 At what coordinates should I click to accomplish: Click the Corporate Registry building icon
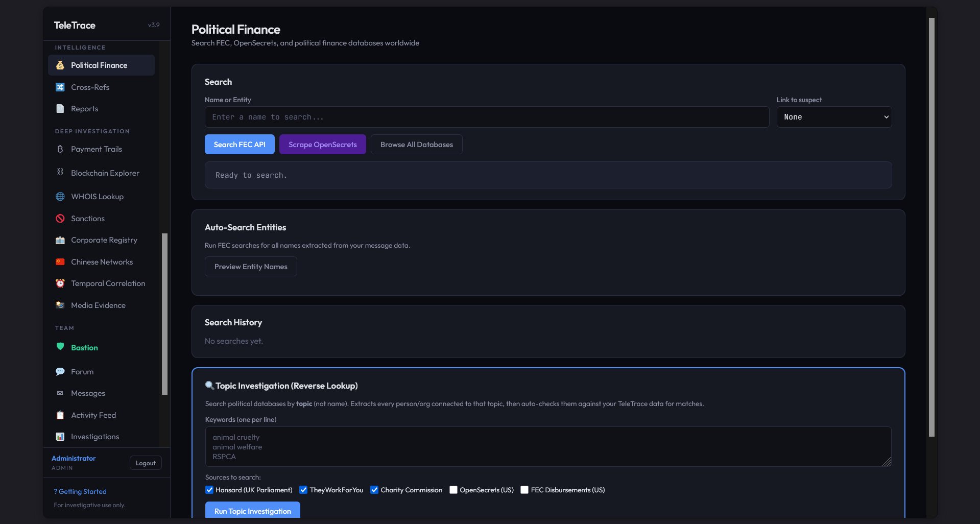[x=60, y=240]
